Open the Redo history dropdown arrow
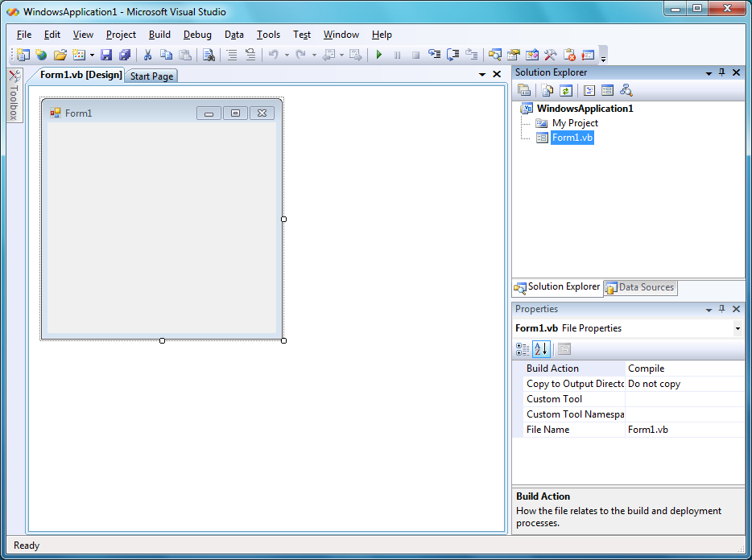 tap(314, 56)
